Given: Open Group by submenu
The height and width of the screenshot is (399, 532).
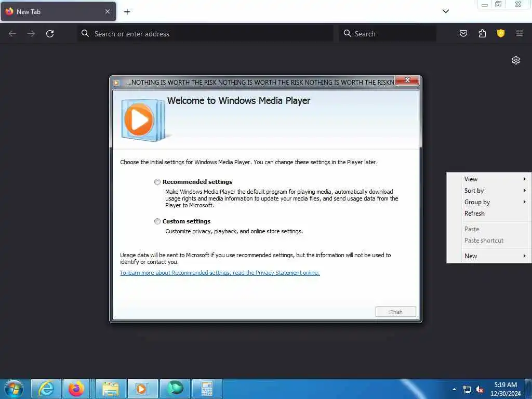Looking at the screenshot, I should [488, 202].
